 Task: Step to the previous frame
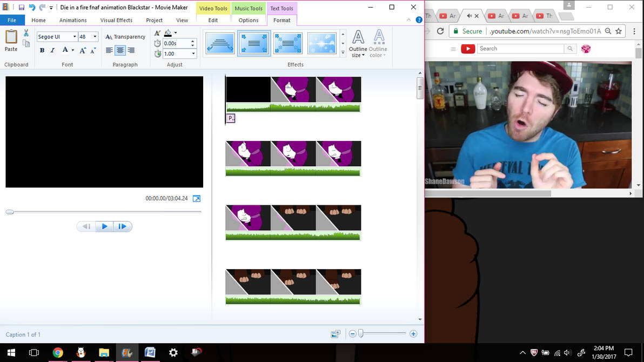(86, 226)
